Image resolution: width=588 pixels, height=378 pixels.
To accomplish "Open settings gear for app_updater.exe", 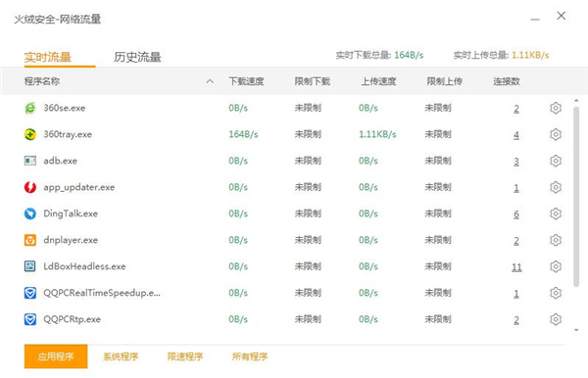I will 556,187.
